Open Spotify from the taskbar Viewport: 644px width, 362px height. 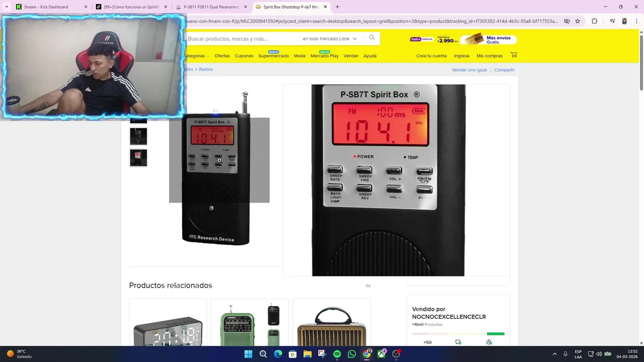coord(337,354)
